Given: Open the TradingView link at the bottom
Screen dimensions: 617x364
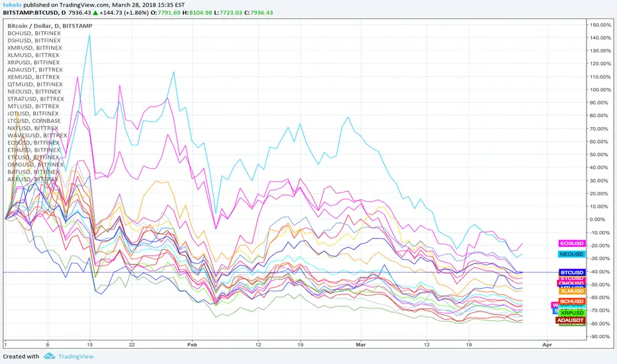Looking at the screenshot, I should 76,356.
